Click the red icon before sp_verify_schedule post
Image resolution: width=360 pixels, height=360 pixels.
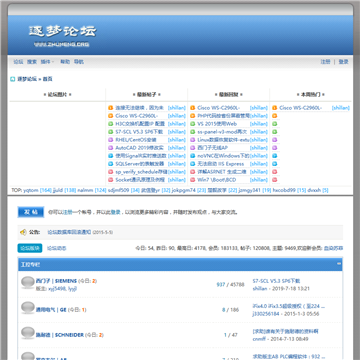coord(111,172)
